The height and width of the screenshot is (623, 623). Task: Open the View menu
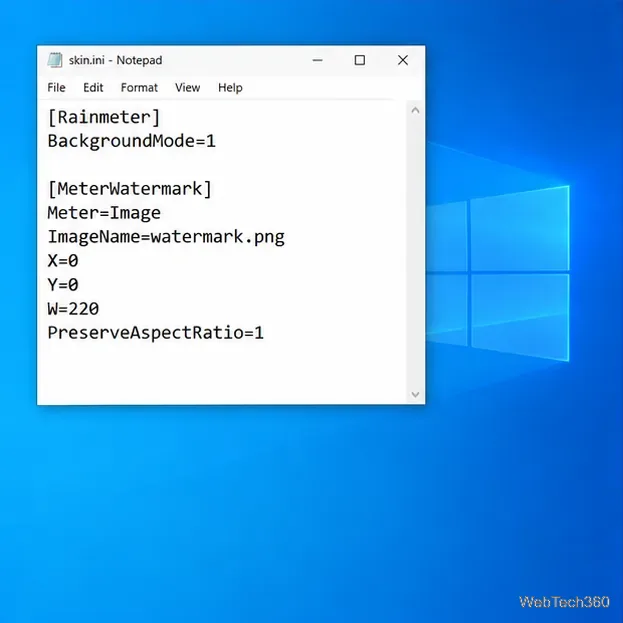[x=188, y=87]
